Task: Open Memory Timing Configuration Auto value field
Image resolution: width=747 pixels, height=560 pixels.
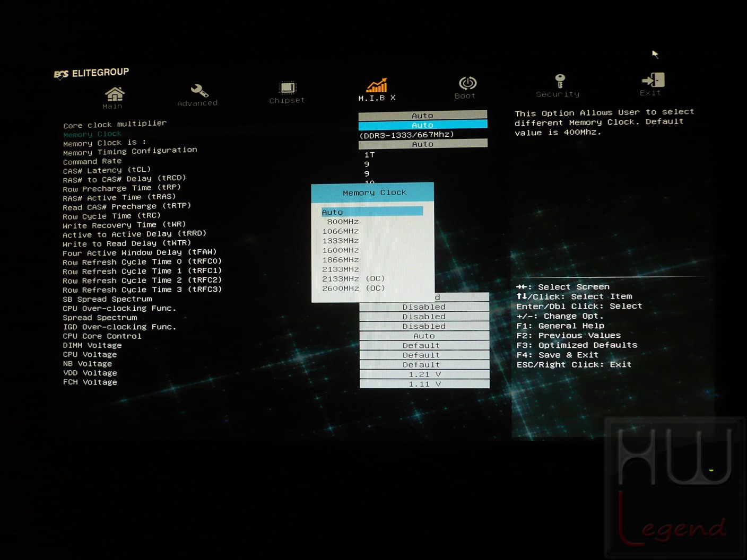Action: point(423,144)
